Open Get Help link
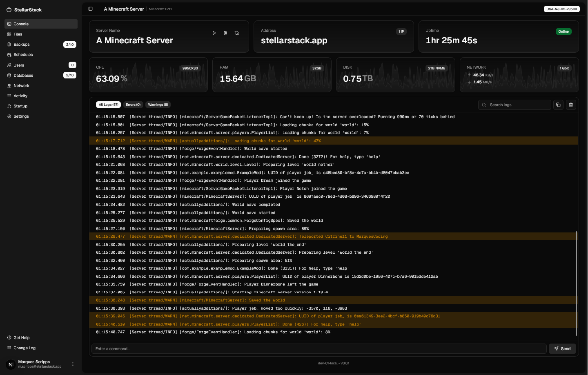This screenshot has width=588, height=375. point(41,338)
